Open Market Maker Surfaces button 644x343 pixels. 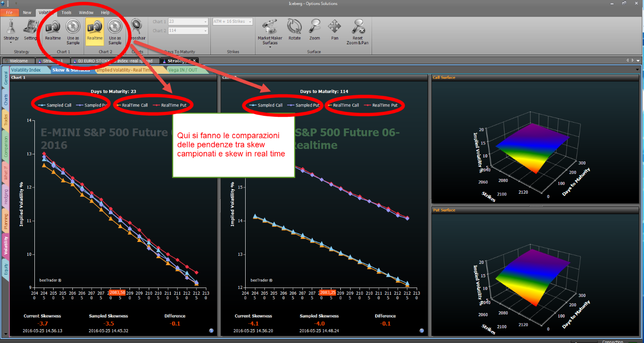(x=270, y=31)
